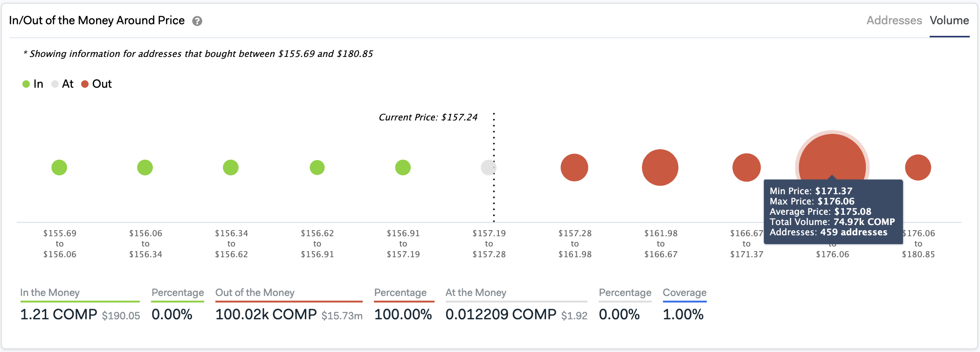
Task: Click the red bubble for $157.28 to $161.98
Action: coord(574,167)
